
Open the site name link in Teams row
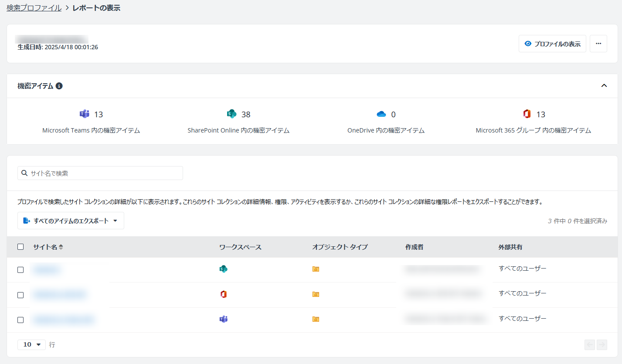(x=64, y=320)
